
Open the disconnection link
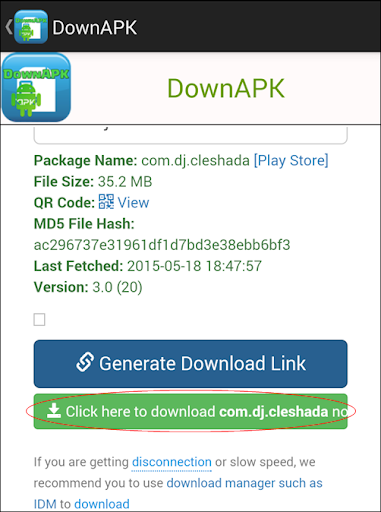click(172, 462)
